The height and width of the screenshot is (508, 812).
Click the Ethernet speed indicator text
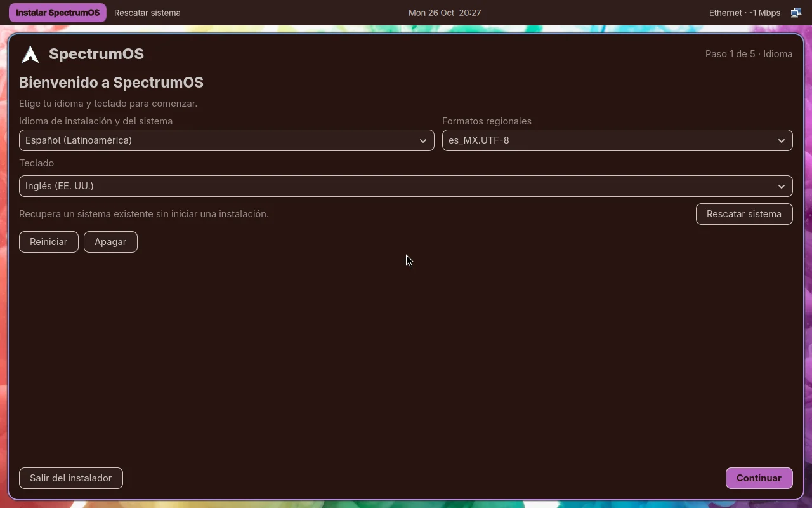click(x=745, y=13)
